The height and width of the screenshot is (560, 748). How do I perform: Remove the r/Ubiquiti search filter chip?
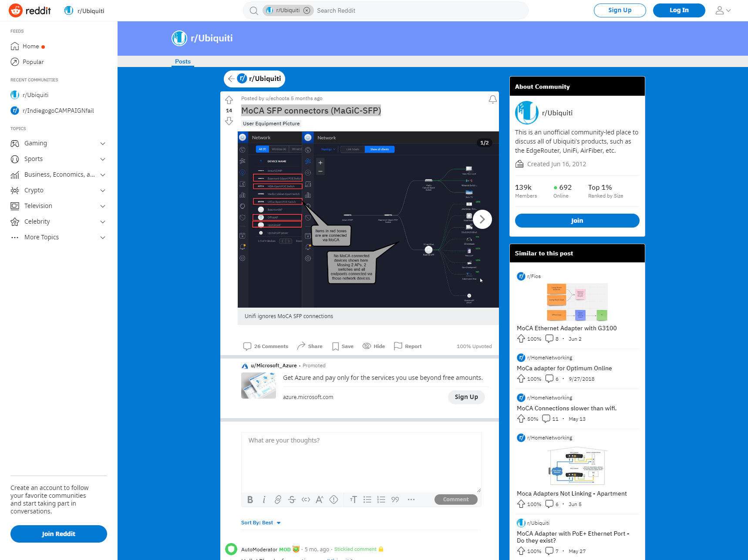307,10
